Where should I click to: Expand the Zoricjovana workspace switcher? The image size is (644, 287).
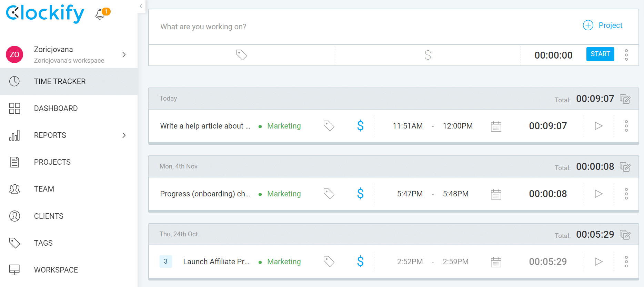click(x=124, y=55)
